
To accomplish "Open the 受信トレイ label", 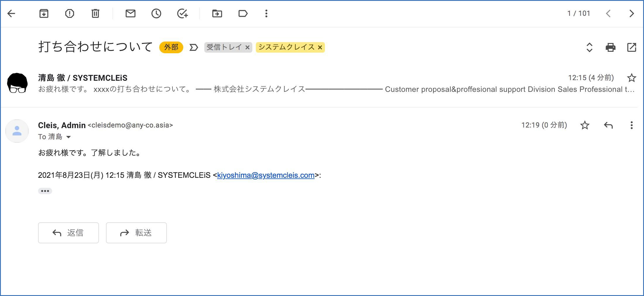I will pyautogui.click(x=224, y=47).
